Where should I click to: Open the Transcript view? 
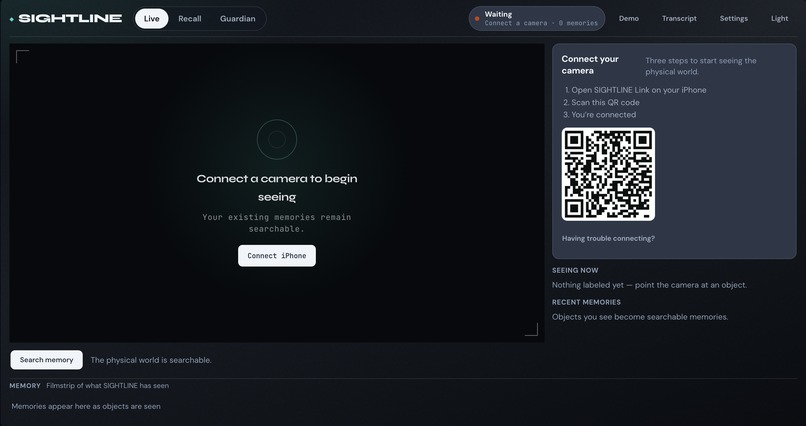pos(679,18)
